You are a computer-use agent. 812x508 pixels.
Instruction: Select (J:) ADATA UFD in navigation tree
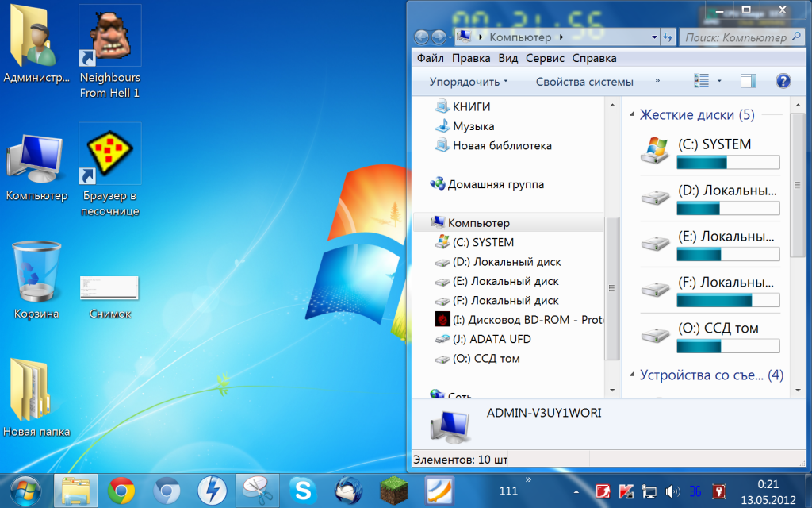[492, 339]
